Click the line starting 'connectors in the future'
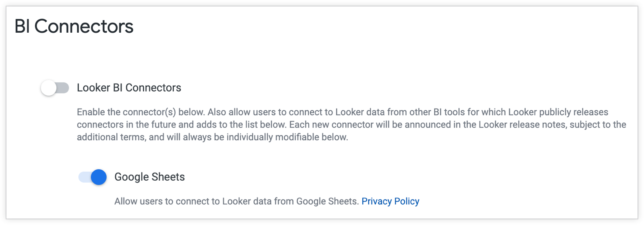Screen dimensions: 644x225 point(181,125)
